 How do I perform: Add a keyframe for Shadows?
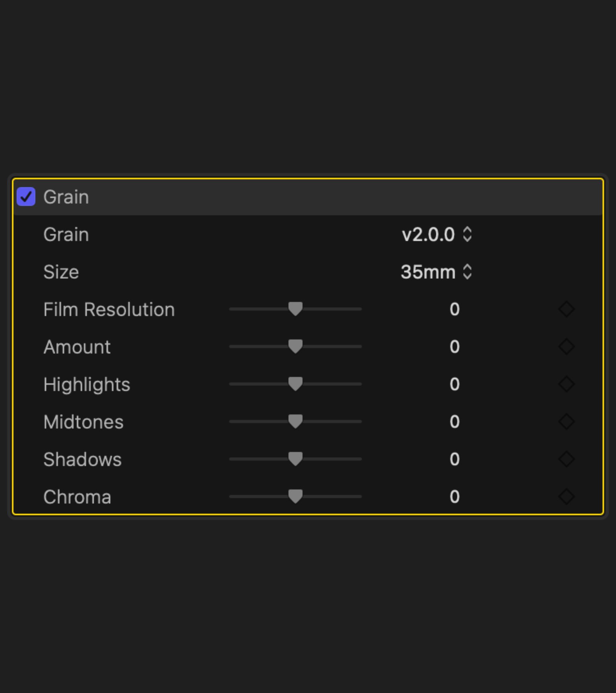pyautogui.click(x=566, y=459)
